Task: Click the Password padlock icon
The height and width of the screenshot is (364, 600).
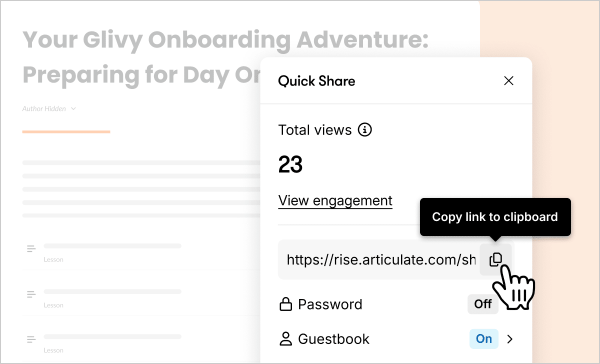Action: point(286,304)
